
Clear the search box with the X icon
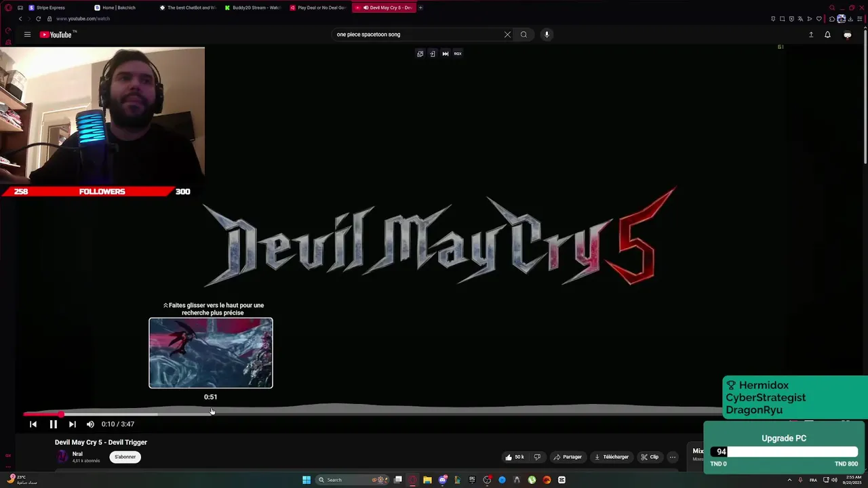507,35
